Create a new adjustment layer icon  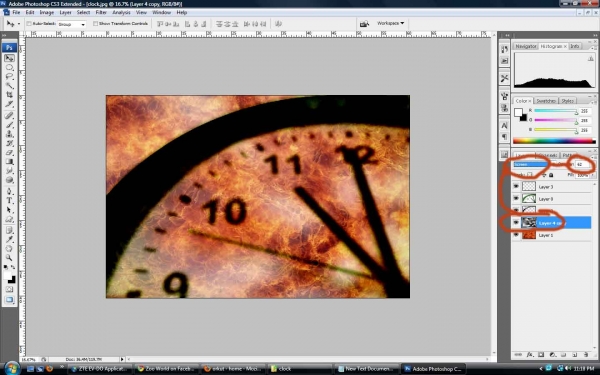[552, 355]
